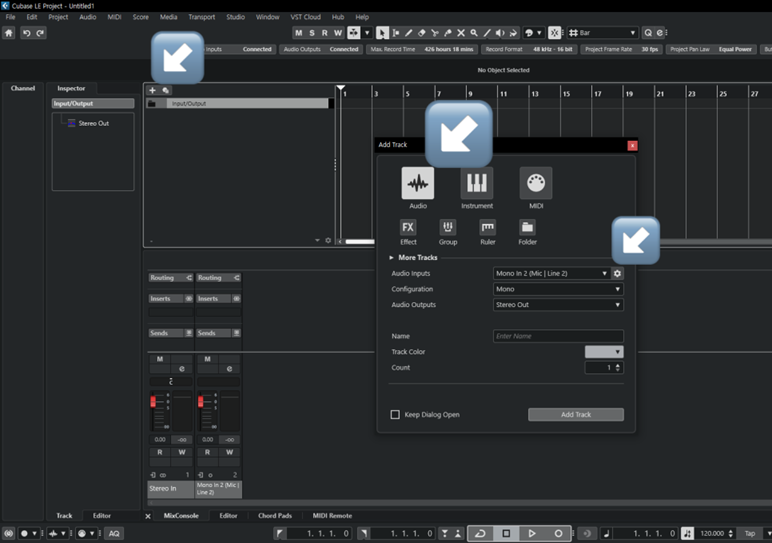772x543 pixels.
Task: Choose the Instrument track icon
Action: (477, 183)
